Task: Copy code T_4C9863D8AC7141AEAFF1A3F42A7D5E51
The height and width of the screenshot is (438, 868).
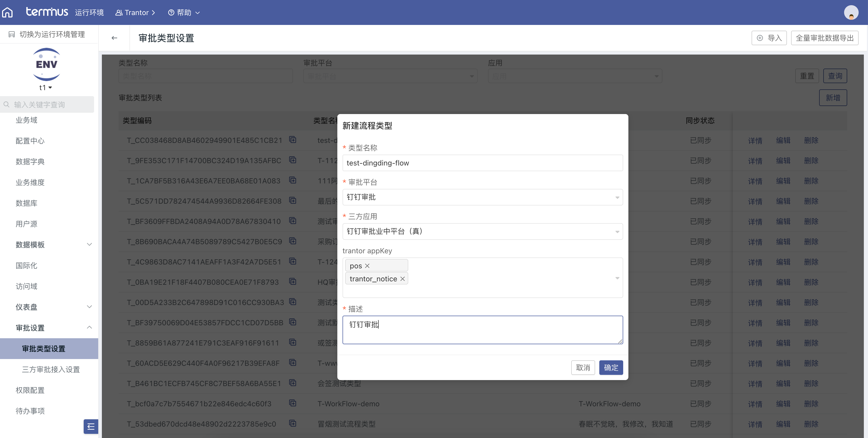Action: [x=293, y=261]
